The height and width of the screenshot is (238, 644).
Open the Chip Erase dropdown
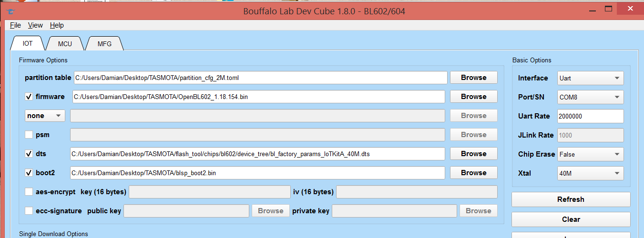[x=590, y=154]
